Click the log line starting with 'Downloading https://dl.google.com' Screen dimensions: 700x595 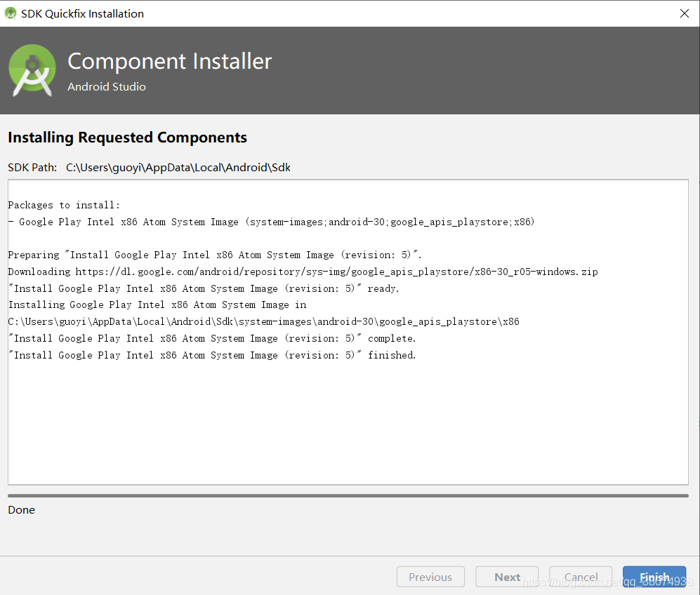click(x=303, y=272)
